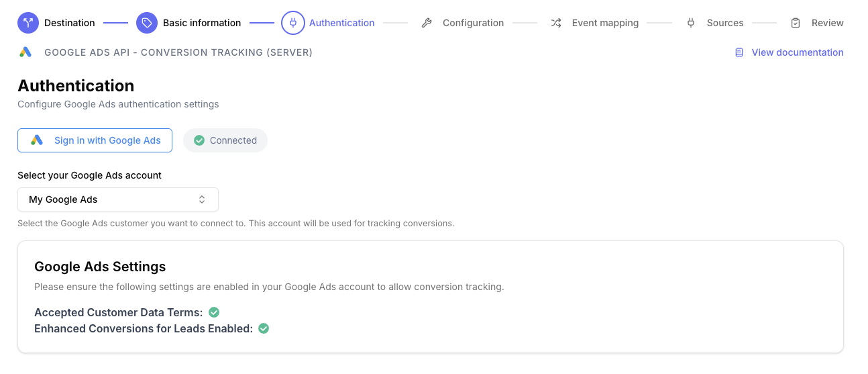
Task: Open the Sources step
Action: pos(725,23)
